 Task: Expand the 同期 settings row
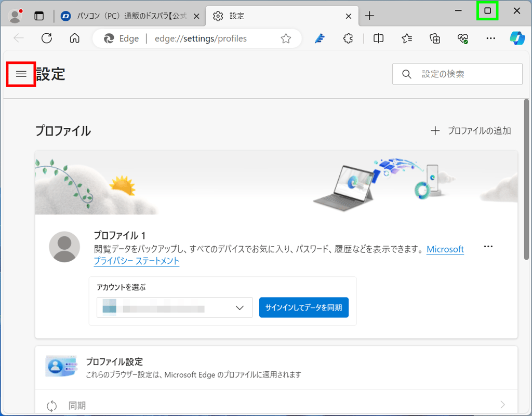coord(275,405)
